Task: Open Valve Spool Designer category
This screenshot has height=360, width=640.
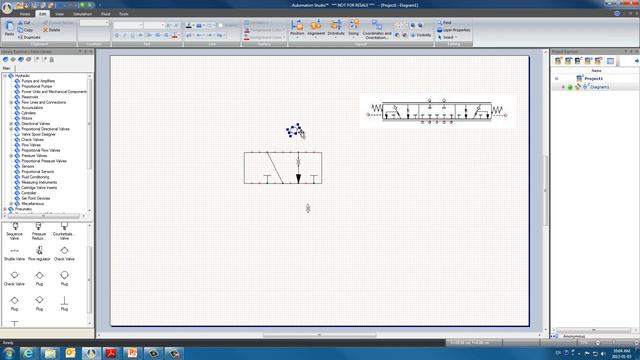Action: (x=38, y=134)
